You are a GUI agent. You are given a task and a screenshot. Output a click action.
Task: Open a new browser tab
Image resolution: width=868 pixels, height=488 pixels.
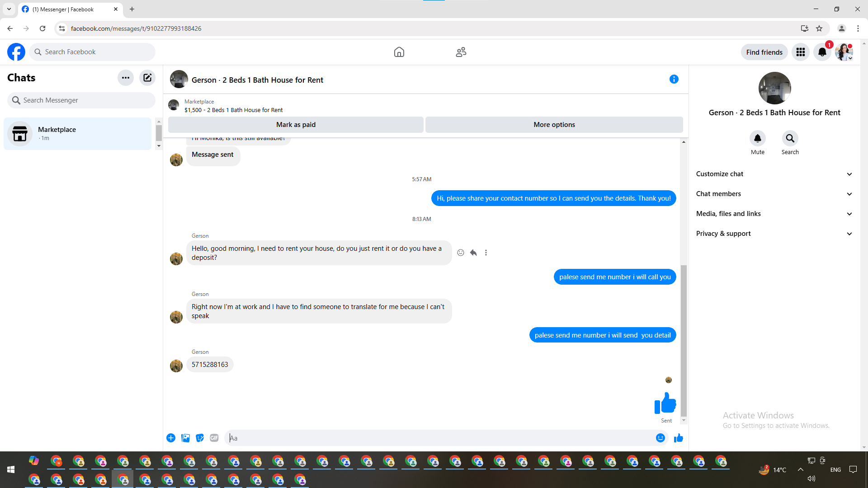[x=132, y=9]
